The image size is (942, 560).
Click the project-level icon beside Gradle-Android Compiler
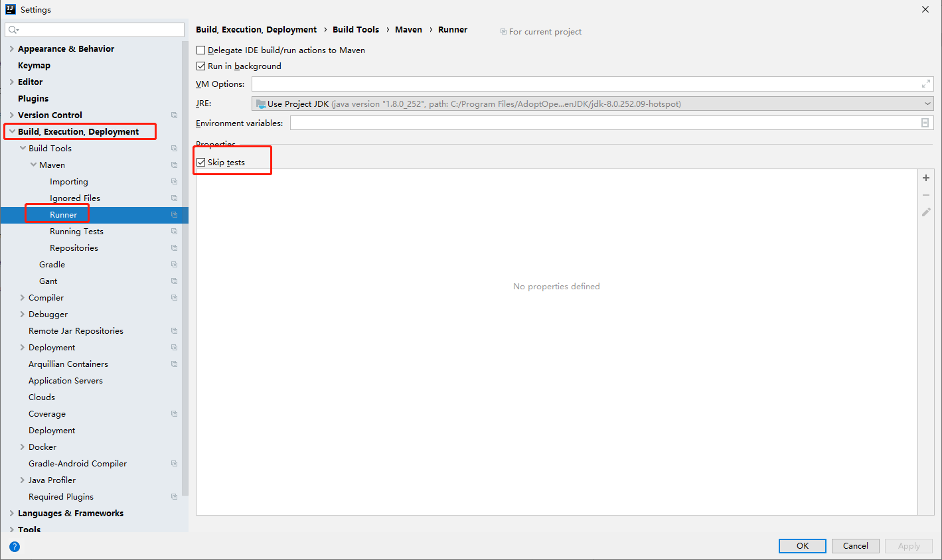175,464
